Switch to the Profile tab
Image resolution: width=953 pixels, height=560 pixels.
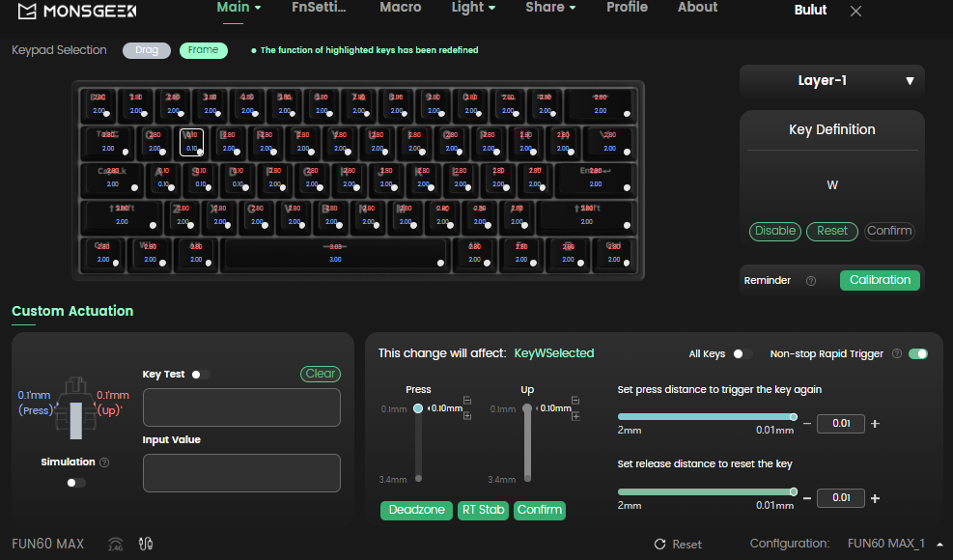628,8
